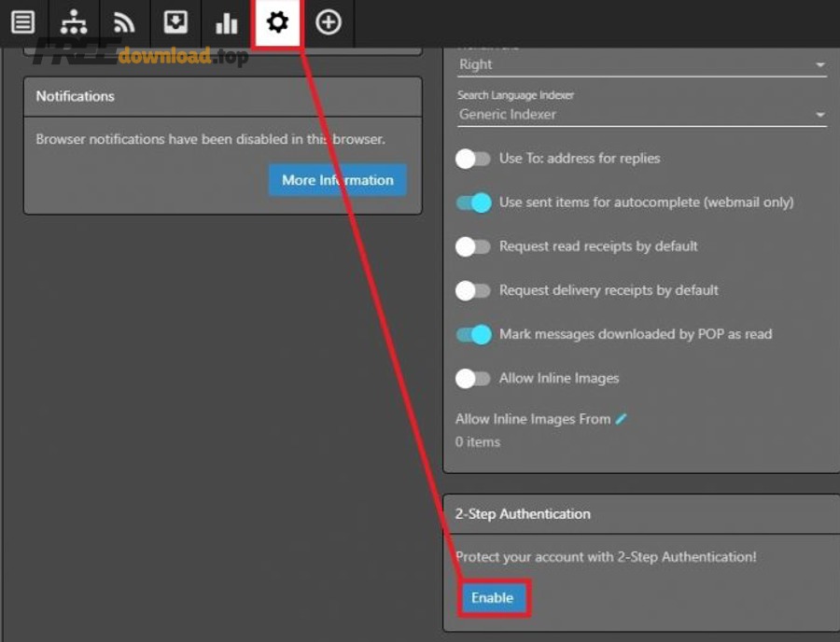The width and height of the screenshot is (840, 642).
Task: Open the gear settings icon
Action: coord(277,22)
